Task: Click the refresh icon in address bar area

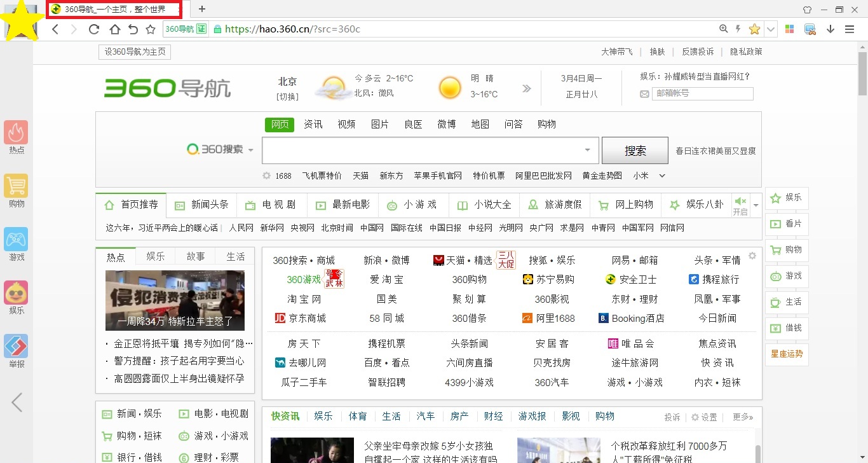Action: click(x=93, y=29)
